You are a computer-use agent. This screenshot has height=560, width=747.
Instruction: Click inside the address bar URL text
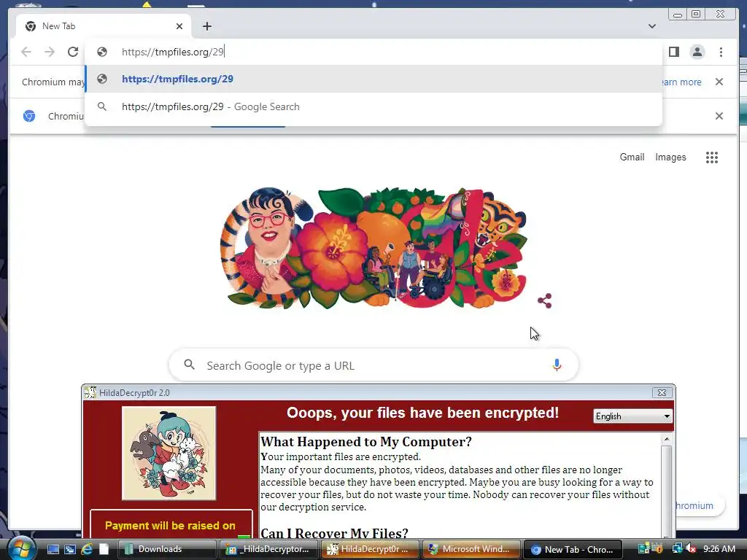point(172,52)
